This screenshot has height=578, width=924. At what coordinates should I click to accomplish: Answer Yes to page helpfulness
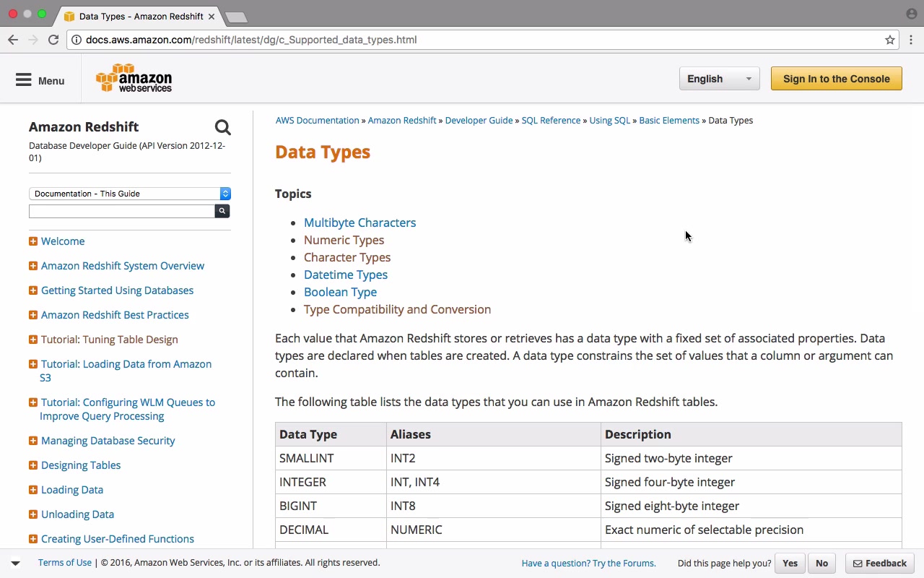pyautogui.click(x=790, y=564)
